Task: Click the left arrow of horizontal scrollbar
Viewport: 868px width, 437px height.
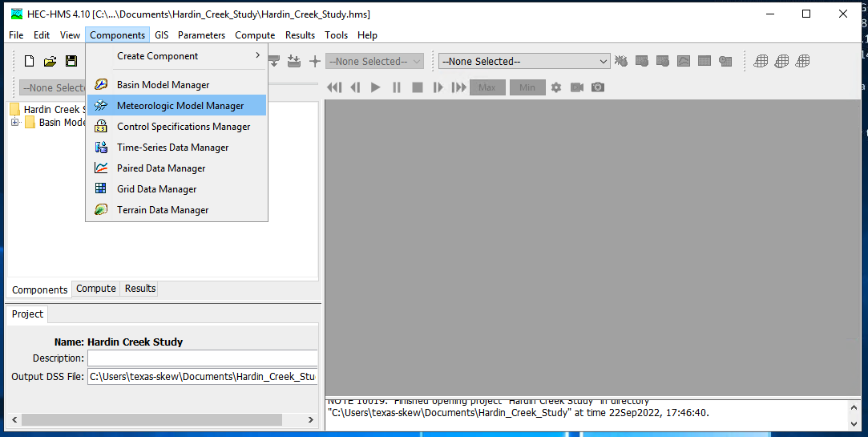Action: pyautogui.click(x=14, y=420)
